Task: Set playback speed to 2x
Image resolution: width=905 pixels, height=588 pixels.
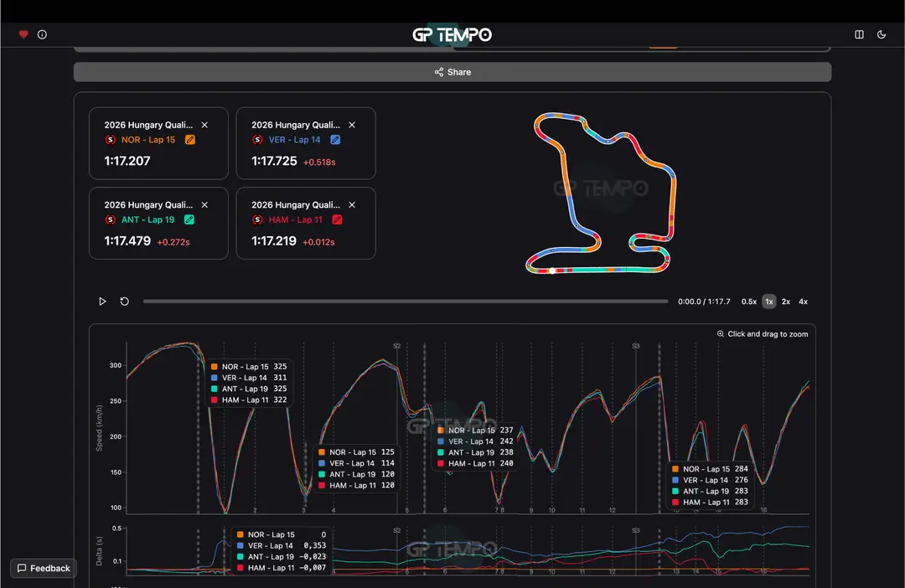Action: point(786,302)
